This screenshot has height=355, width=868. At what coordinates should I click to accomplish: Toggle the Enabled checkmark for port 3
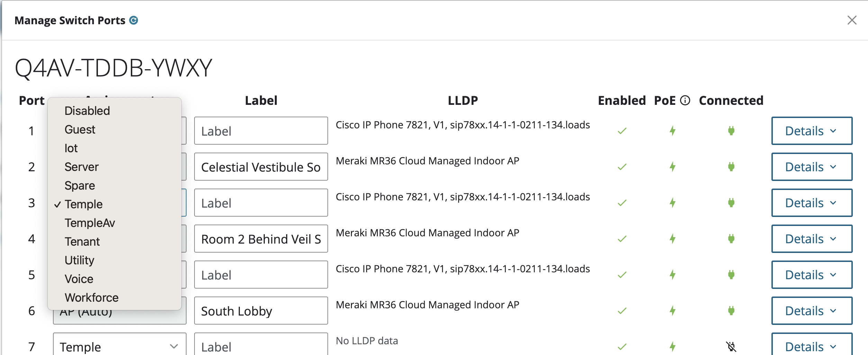[622, 203]
